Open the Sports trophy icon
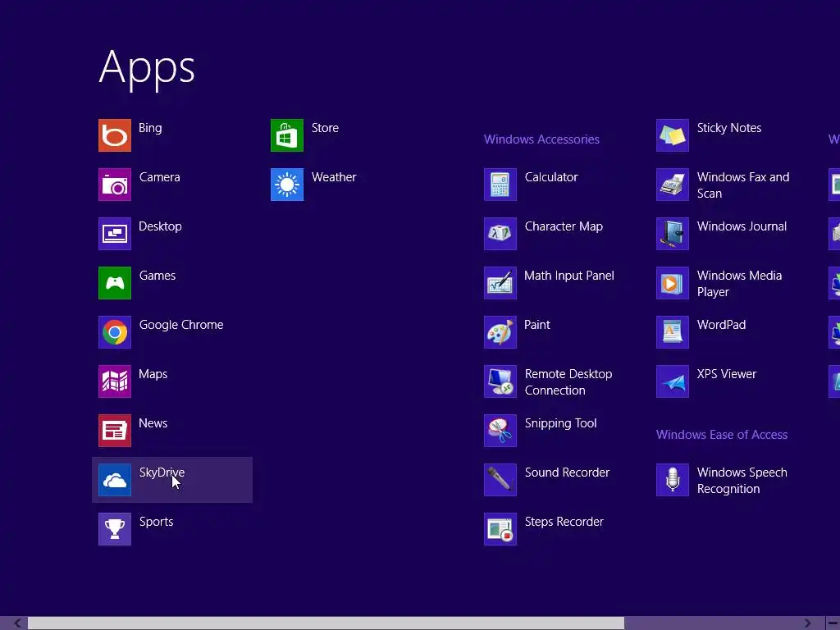Screen dimensions: 840x630 115,529
